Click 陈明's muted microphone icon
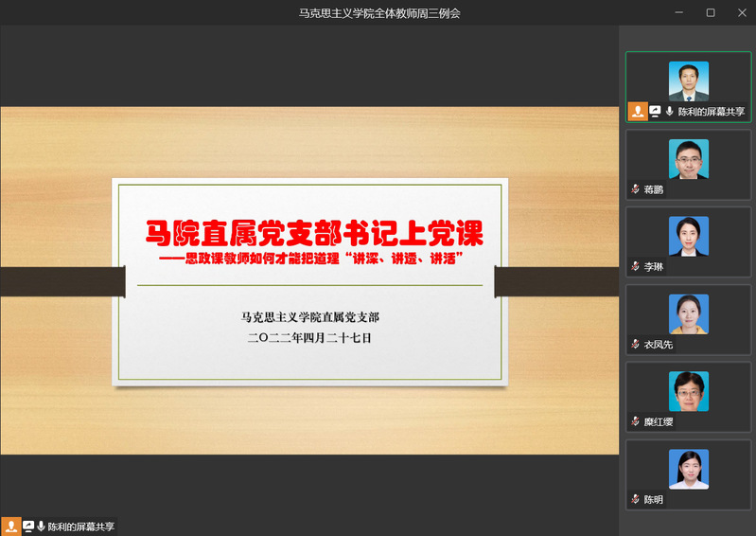Image resolution: width=756 pixels, height=536 pixels. 635,499
